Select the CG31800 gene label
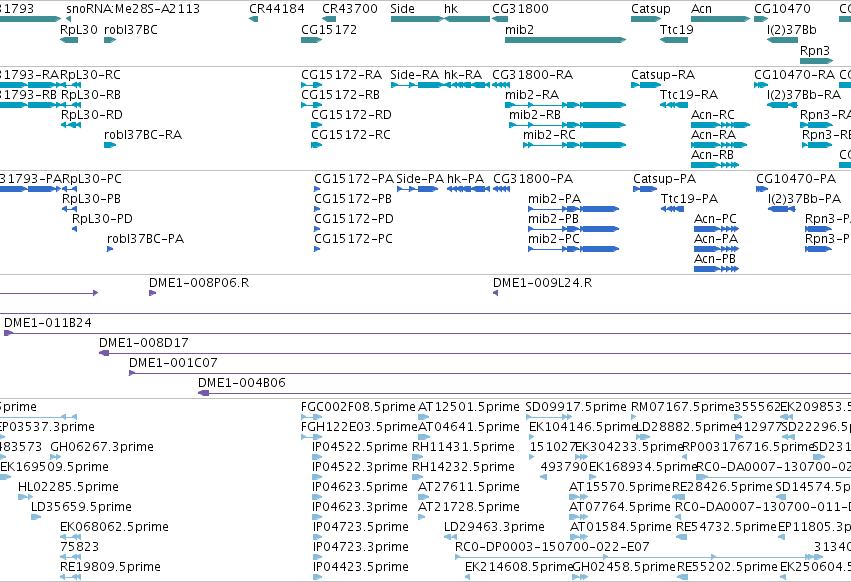 pyautogui.click(x=520, y=9)
